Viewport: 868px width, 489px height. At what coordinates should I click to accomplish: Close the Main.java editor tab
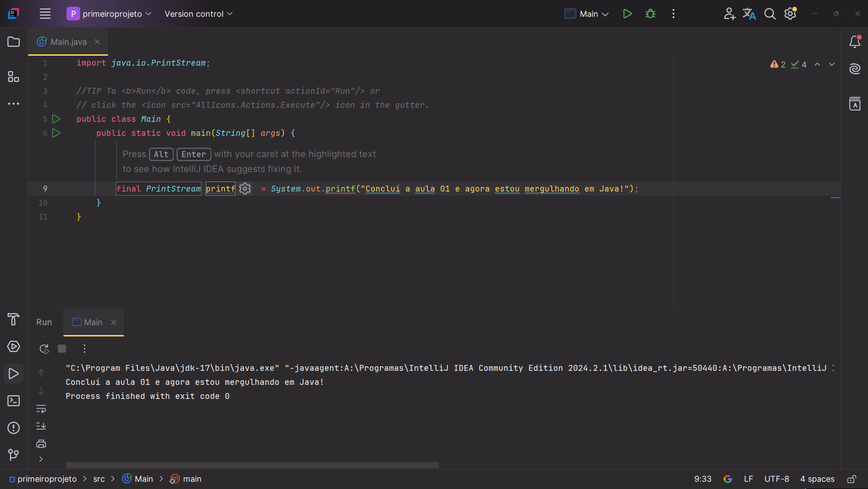click(97, 42)
